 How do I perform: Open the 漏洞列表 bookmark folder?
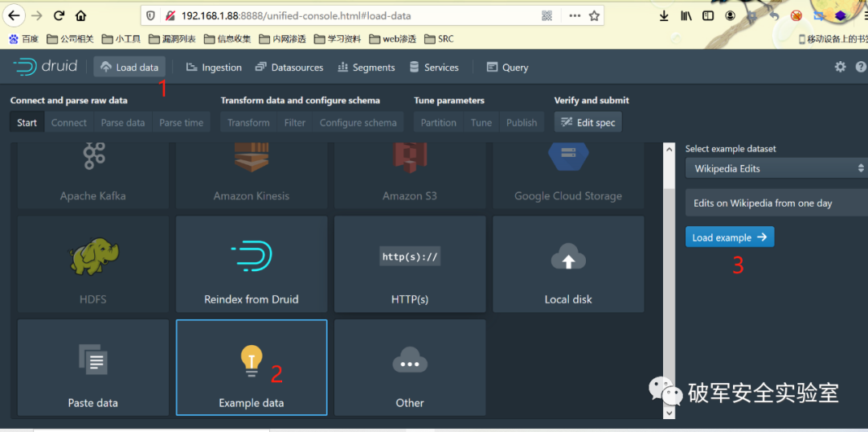click(172, 39)
